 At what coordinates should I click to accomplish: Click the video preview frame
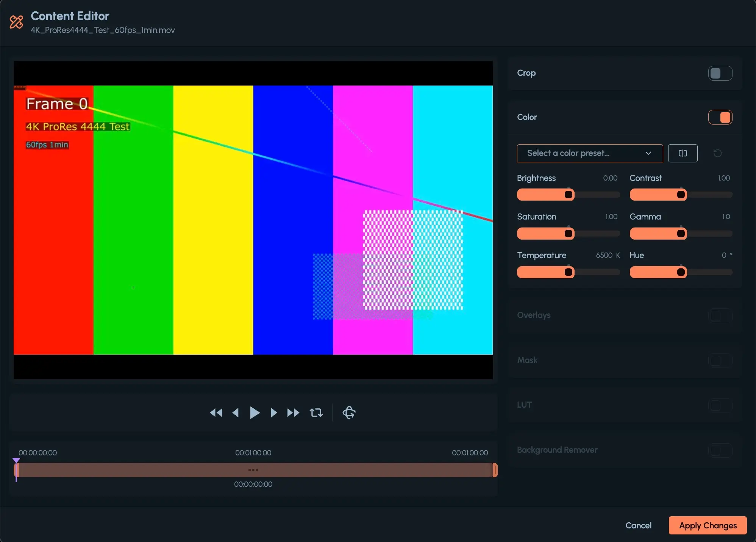coord(253,220)
